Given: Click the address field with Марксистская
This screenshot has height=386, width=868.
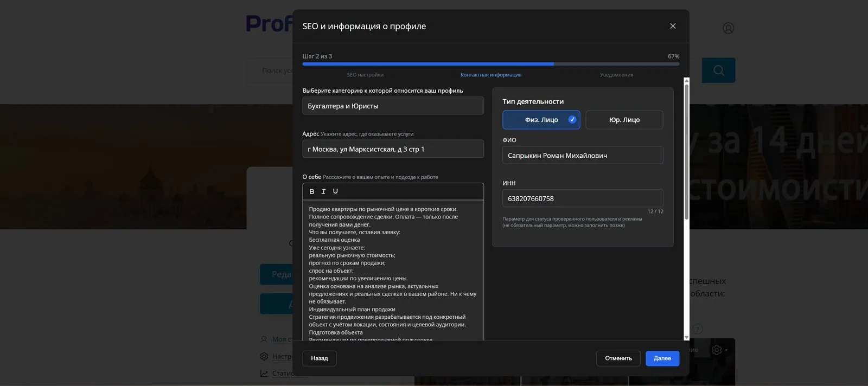Looking at the screenshot, I should tap(393, 149).
